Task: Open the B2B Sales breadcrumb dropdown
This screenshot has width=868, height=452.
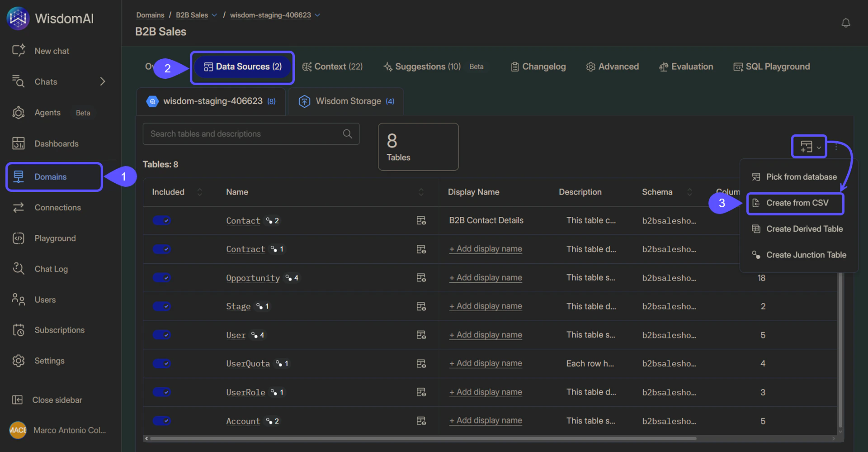Action: [x=214, y=15]
